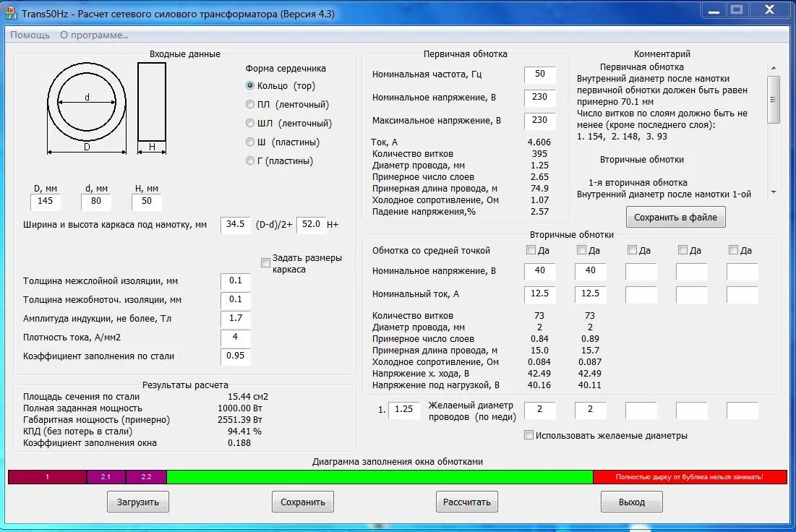Image resolution: width=796 pixels, height=532 pixels.
Task: Minimize the Trans50Hz window
Action: point(714,9)
